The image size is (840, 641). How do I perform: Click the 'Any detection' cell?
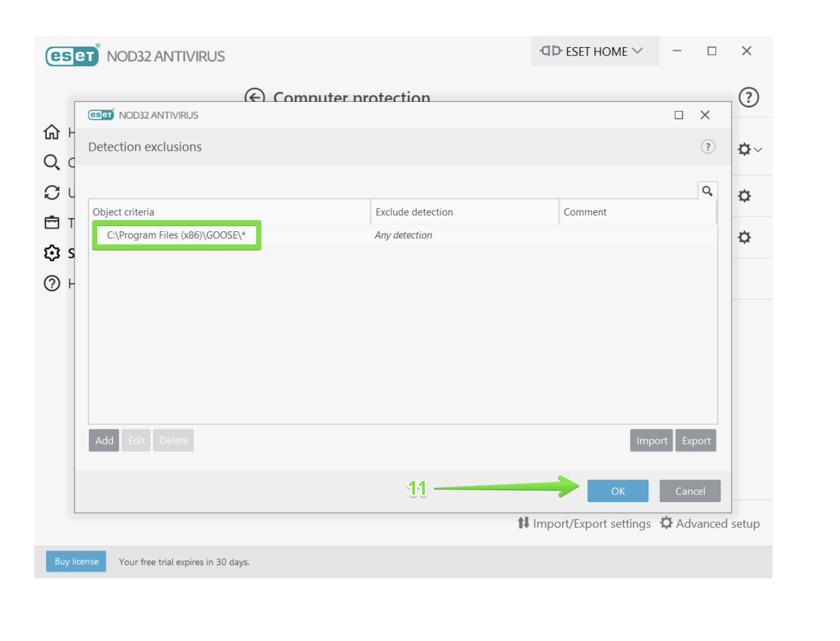pyautogui.click(x=403, y=235)
